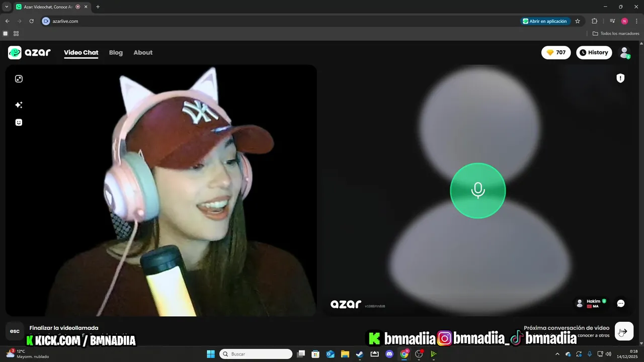
Task: Open Task View on taskbar
Action: tap(301, 354)
